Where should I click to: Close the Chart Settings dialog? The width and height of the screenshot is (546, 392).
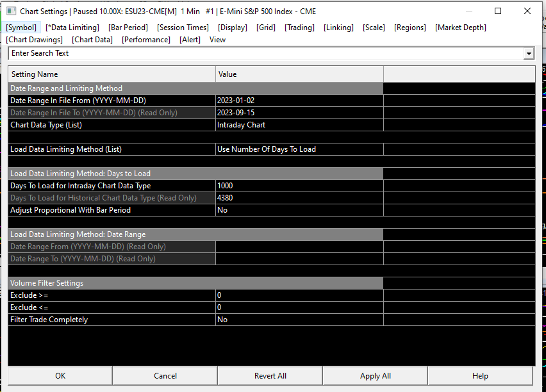[x=527, y=11]
